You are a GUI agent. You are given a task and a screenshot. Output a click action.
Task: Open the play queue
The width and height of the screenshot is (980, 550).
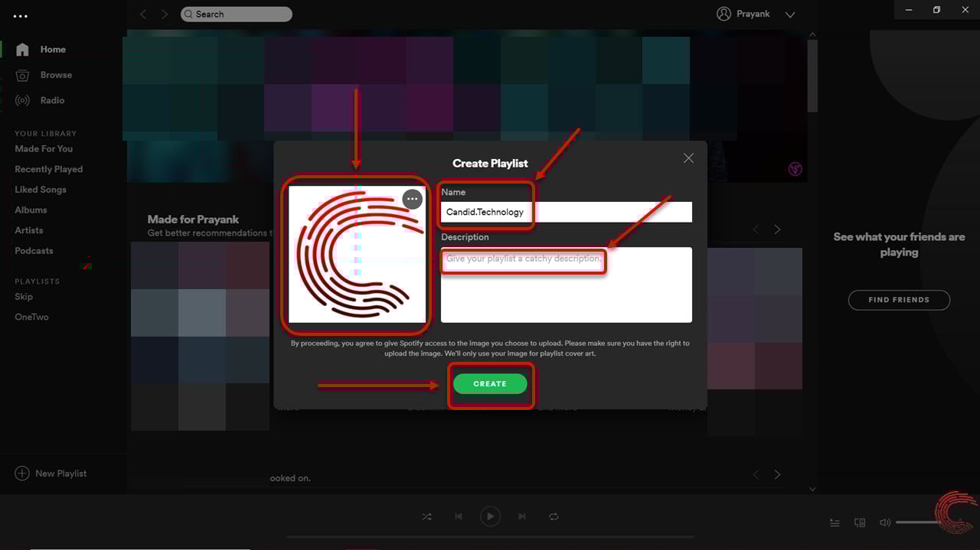pos(835,522)
